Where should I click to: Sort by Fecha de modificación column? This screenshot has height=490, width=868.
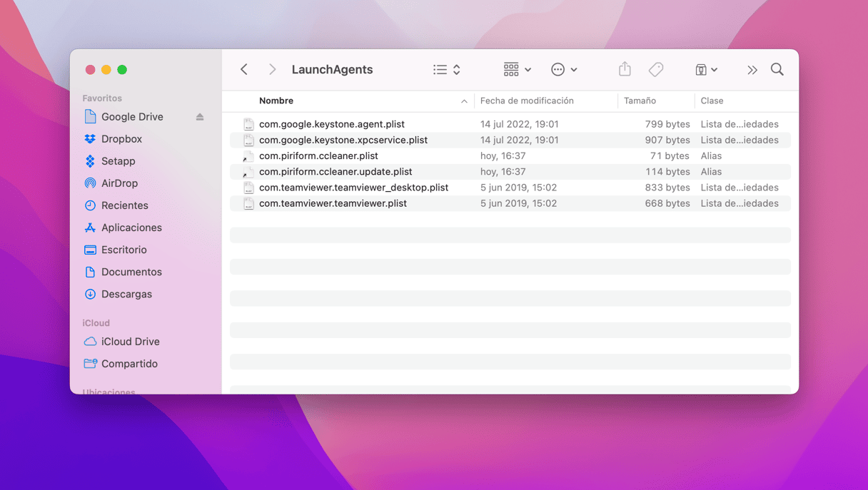point(527,101)
